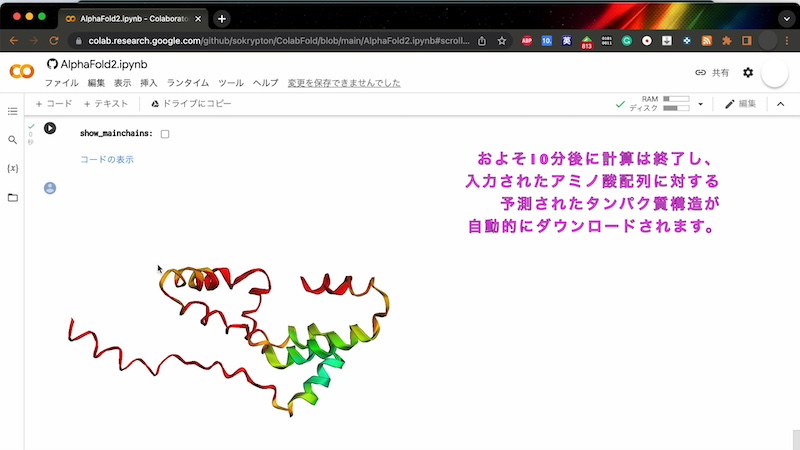Image resolution: width=800 pixels, height=450 pixels.
Task: Copy notebook with ドライブにコピー
Action: [191, 104]
